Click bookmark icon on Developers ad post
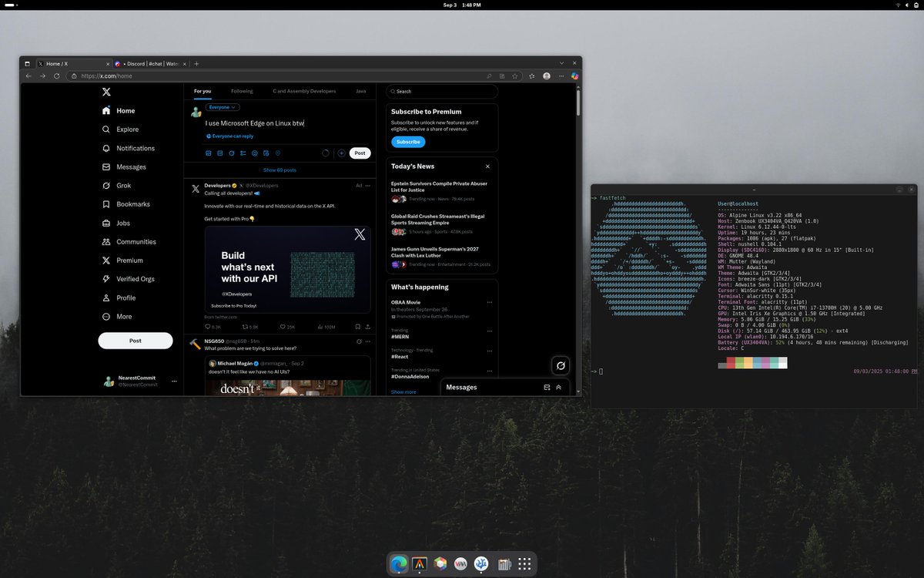Viewport: 924px width, 578px height. (x=357, y=327)
